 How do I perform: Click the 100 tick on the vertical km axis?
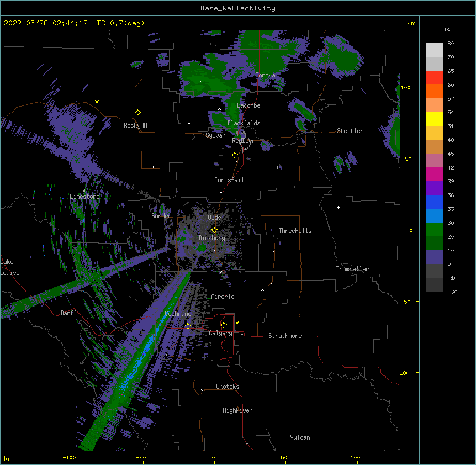click(x=405, y=87)
